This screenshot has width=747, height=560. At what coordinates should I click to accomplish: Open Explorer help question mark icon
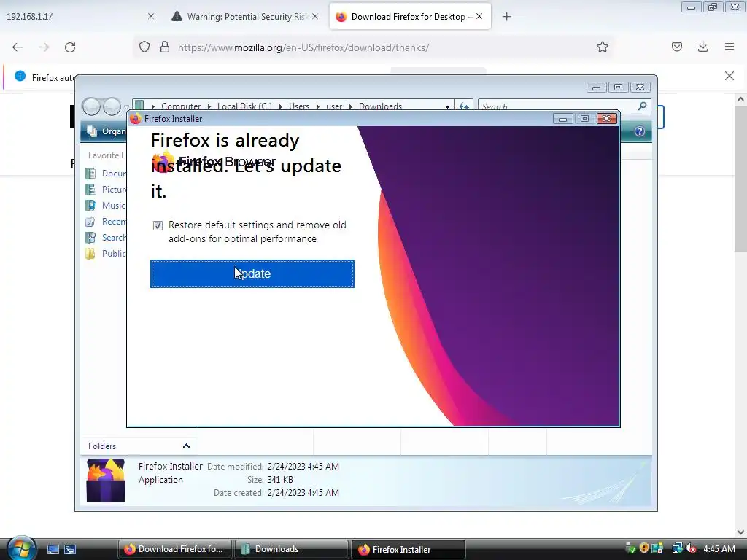639,131
